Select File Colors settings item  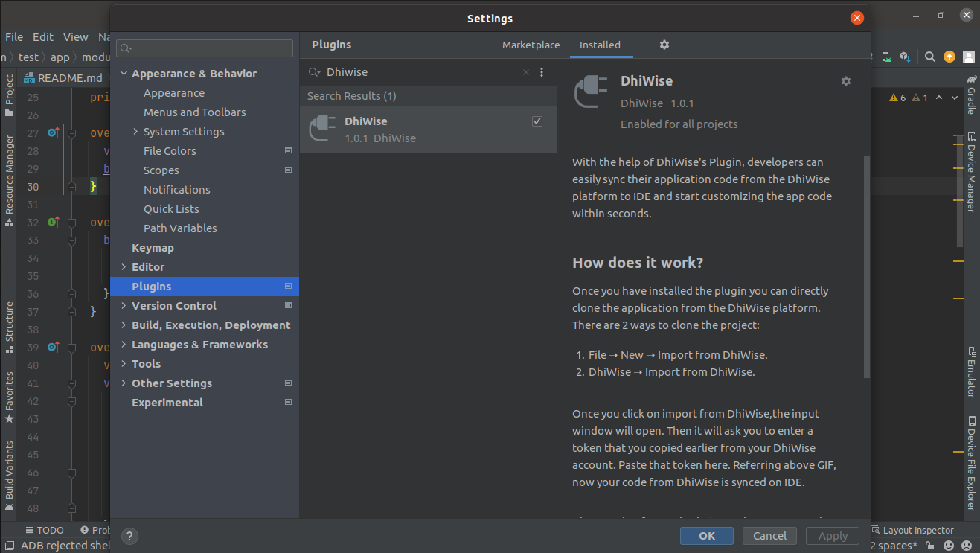tap(170, 151)
